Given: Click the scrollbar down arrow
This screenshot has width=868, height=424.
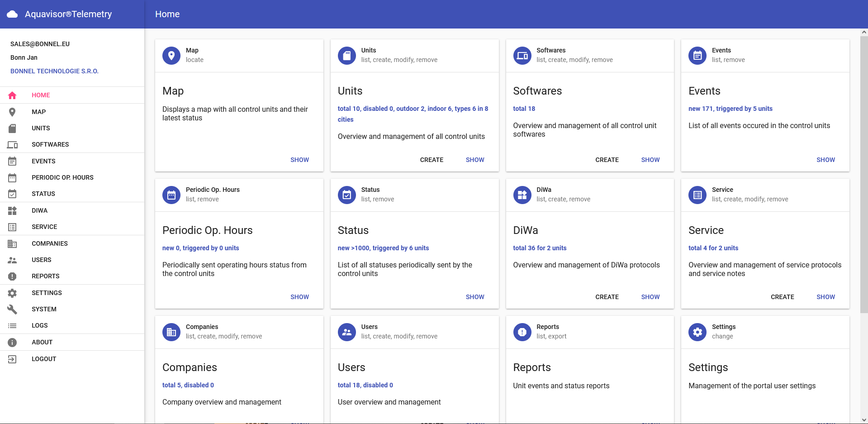Looking at the screenshot, I should tap(864, 420).
